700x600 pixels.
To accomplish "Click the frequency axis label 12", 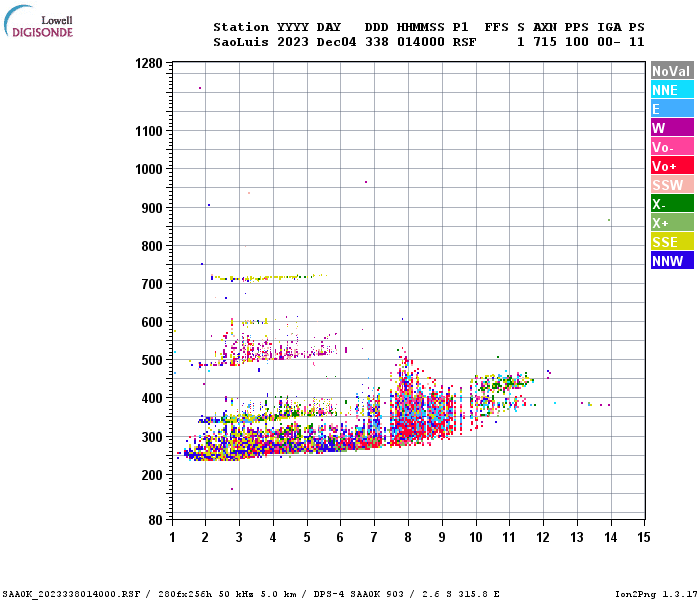I will (x=543, y=537).
